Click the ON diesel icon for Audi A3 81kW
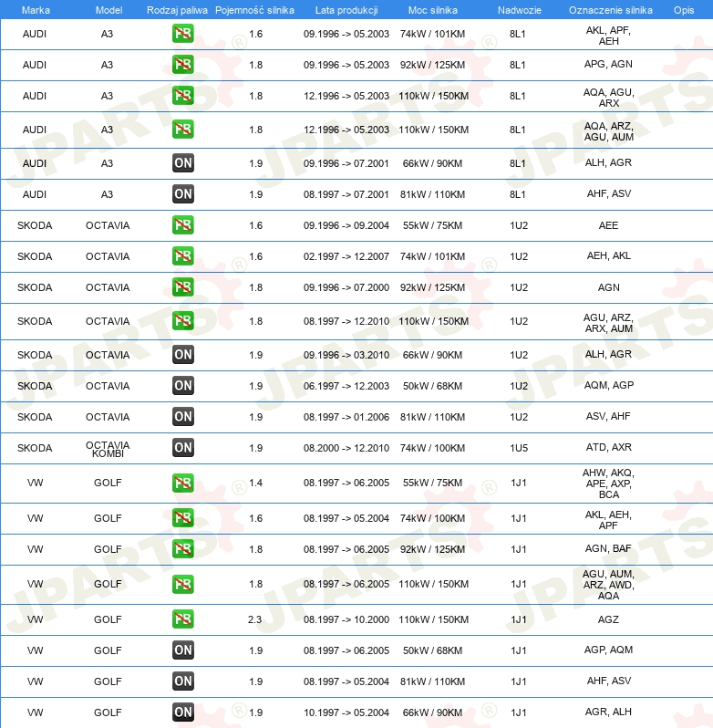Image resolution: width=713 pixels, height=728 pixels. click(182, 194)
